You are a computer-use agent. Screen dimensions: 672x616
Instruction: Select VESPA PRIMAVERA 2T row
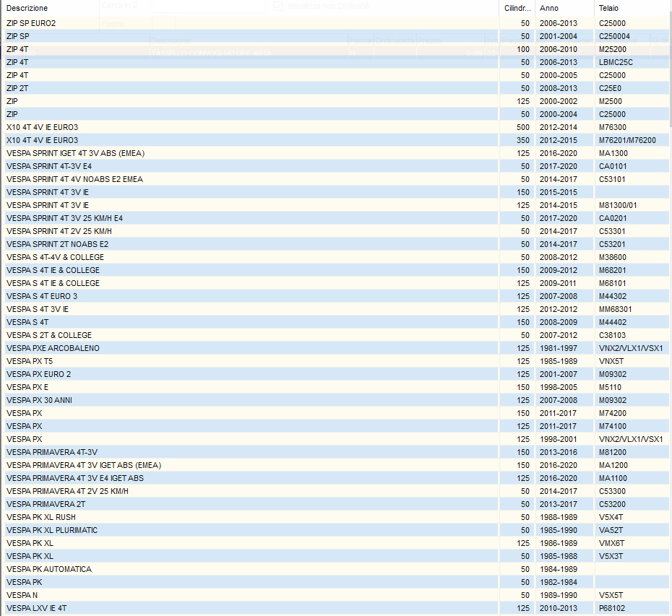(x=335, y=504)
